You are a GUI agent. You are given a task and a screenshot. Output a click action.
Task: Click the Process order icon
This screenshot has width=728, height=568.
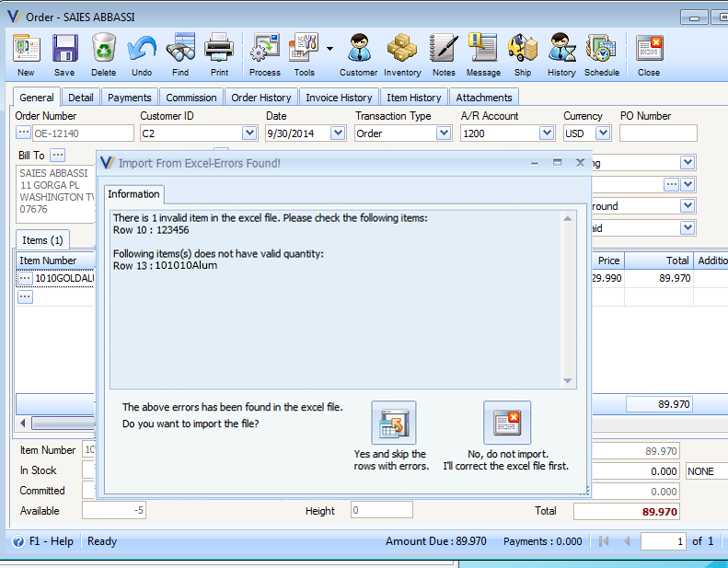point(265,48)
